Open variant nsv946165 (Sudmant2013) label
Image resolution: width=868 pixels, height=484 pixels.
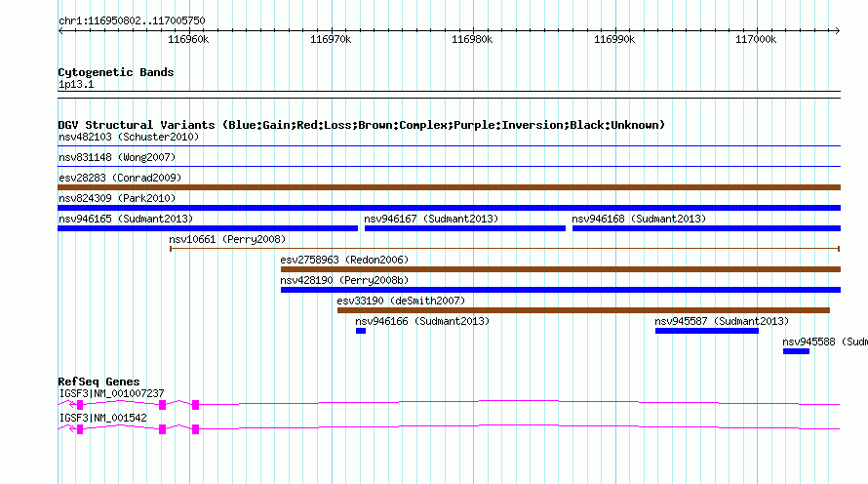(x=126, y=219)
